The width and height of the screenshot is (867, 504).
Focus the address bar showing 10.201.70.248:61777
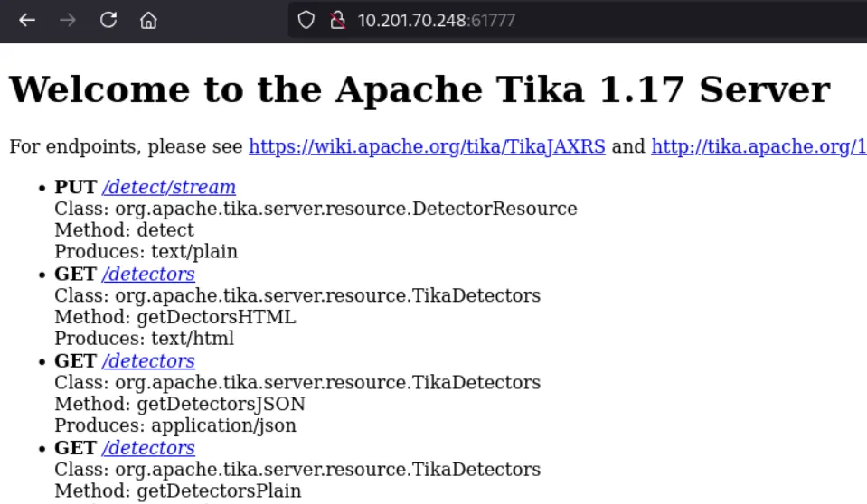coord(578,21)
